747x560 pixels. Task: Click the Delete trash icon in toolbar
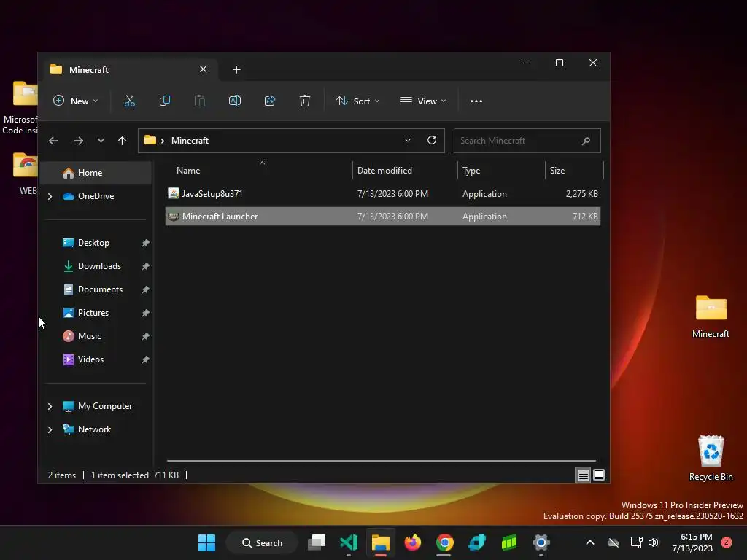click(x=305, y=101)
